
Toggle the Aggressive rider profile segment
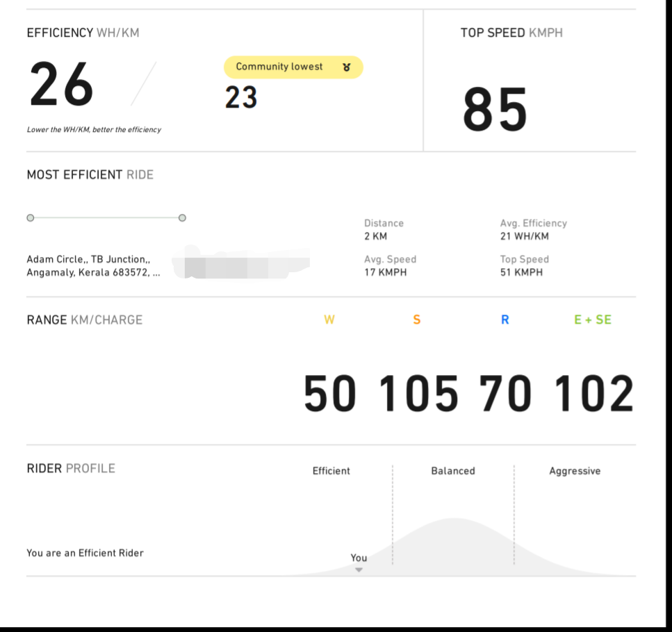575,471
